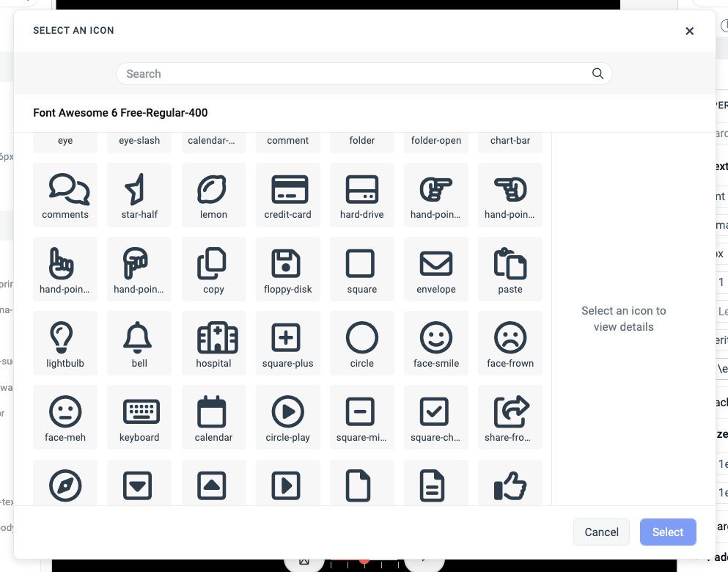The image size is (728, 572).
Task: Click Font Awesome 6 Free-Regular-400 heading
Action: 120,113
